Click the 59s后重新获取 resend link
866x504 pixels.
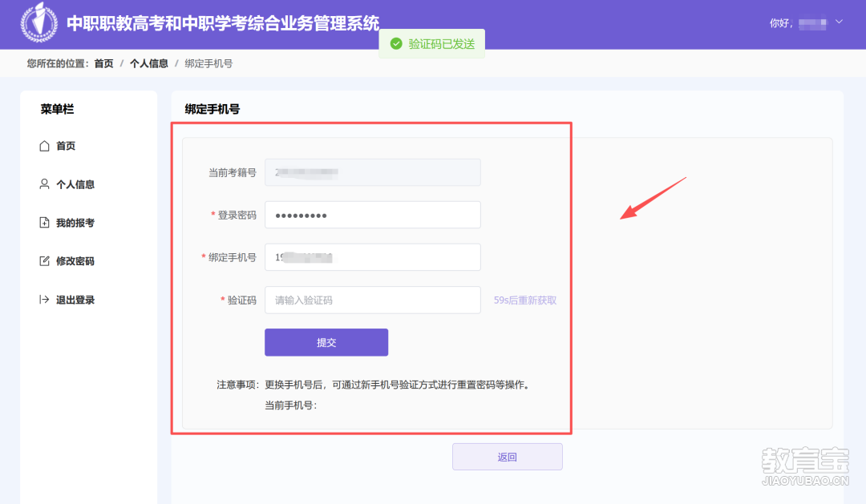[x=525, y=300]
